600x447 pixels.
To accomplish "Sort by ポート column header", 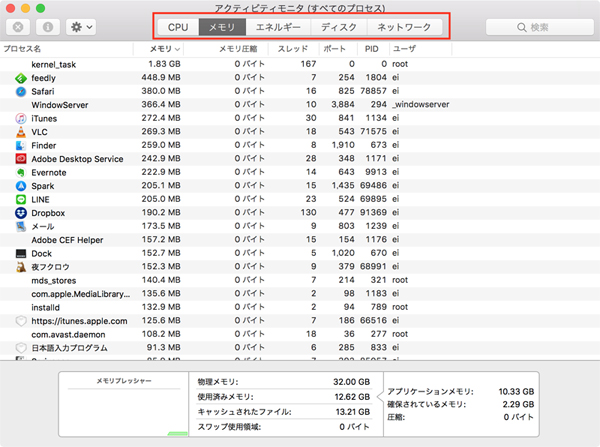I will click(338, 49).
